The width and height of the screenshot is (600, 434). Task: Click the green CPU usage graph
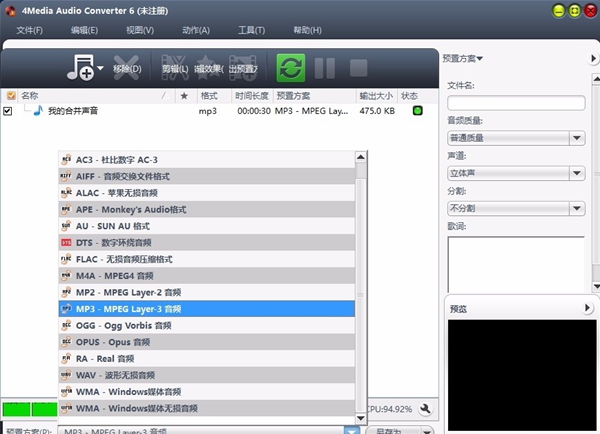click(x=30, y=409)
